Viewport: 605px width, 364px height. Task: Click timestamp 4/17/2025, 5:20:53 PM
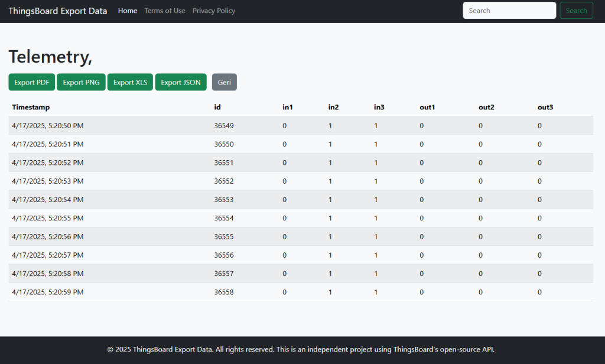click(48, 181)
